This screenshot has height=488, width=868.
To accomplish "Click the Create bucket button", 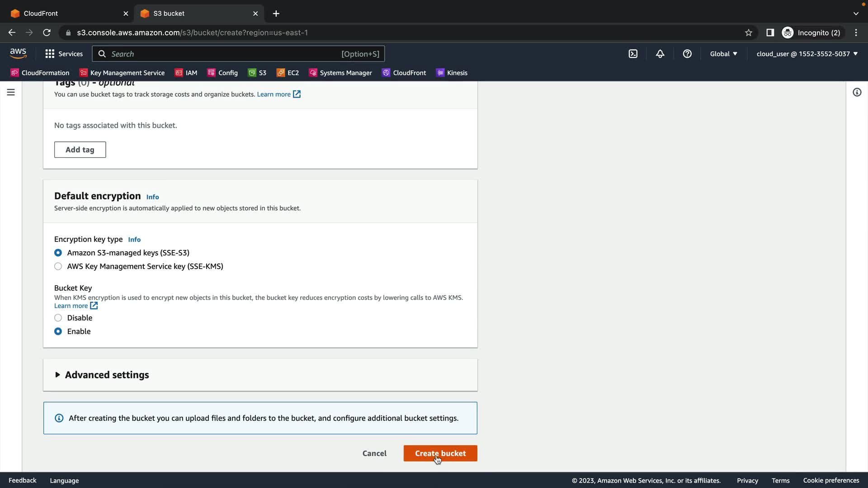I will pyautogui.click(x=440, y=453).
